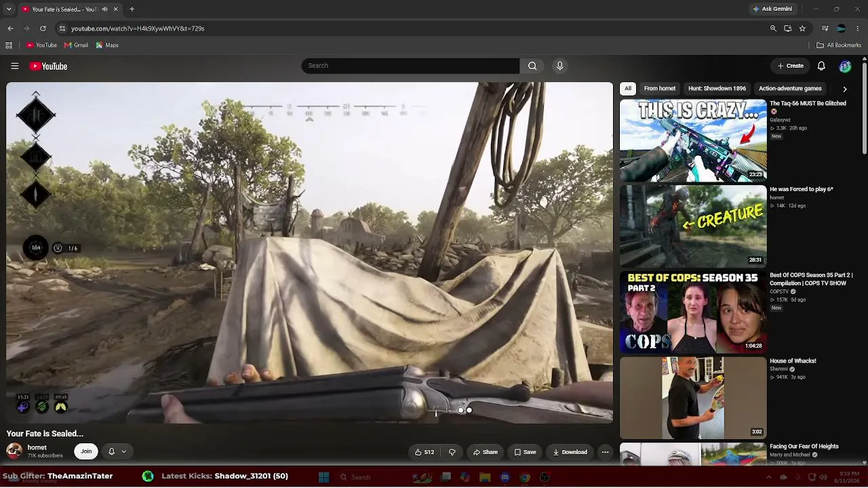Save the video to a playlist
Screen dimensions: 868x488
[525, 452]
